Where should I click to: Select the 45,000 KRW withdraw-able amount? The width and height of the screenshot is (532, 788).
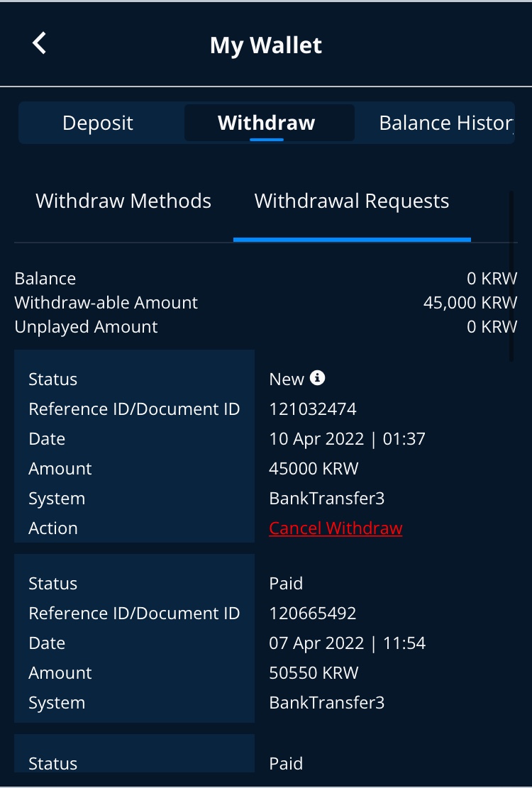tap(470, 303)
